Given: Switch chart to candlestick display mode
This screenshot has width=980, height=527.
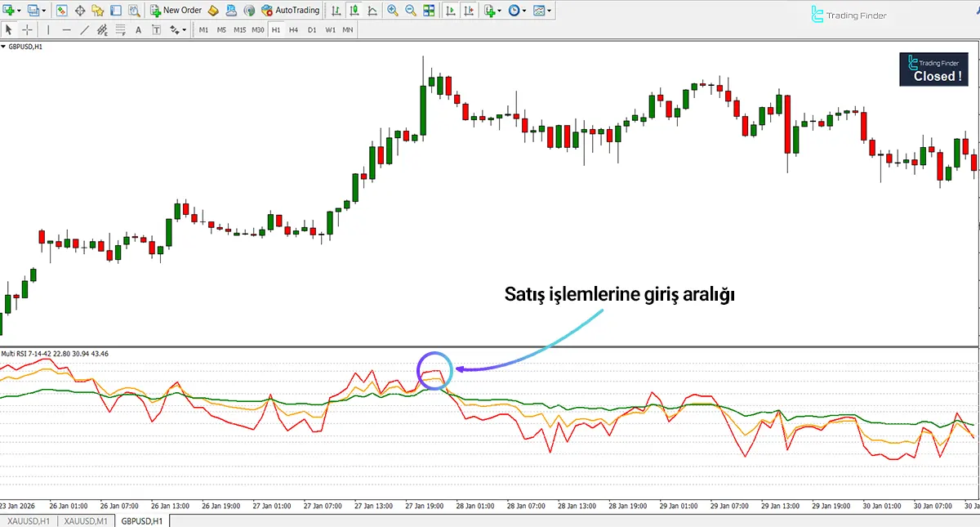Looking at the screenshot, I should [x=354, y=10].
